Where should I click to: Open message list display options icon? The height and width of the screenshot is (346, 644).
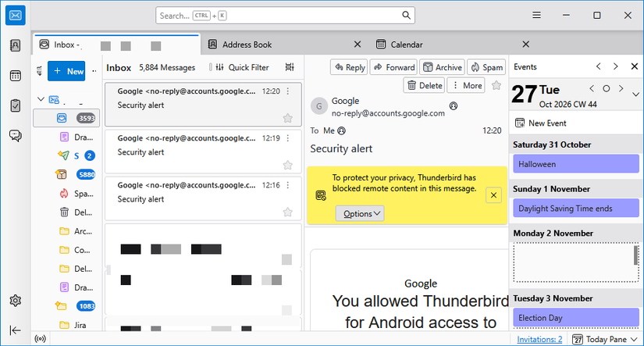point(290,67)
